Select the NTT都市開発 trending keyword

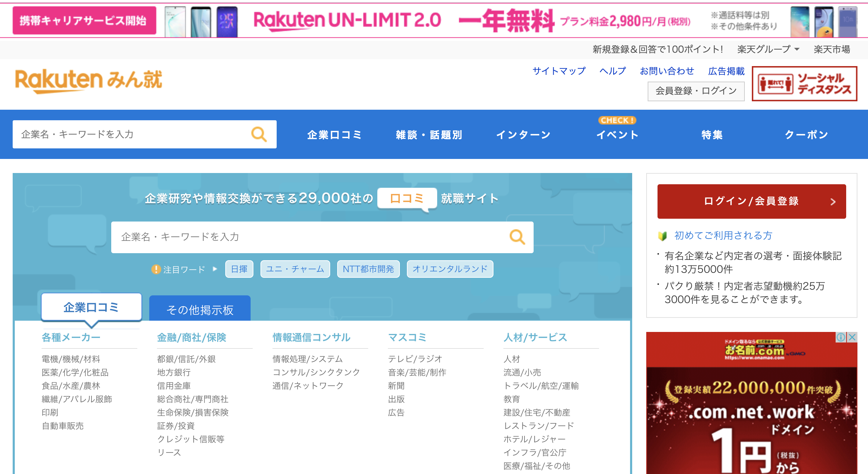point(368,269)
